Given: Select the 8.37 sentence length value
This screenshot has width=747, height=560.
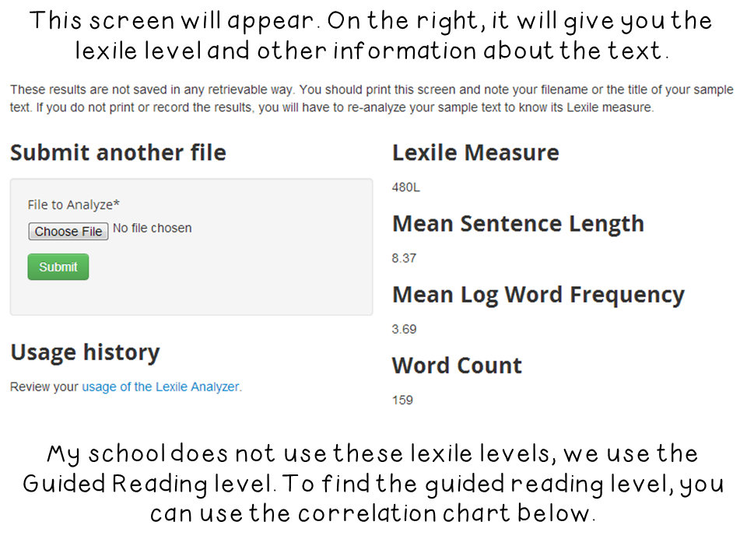Looking at the screenshot, I should 404,258.
